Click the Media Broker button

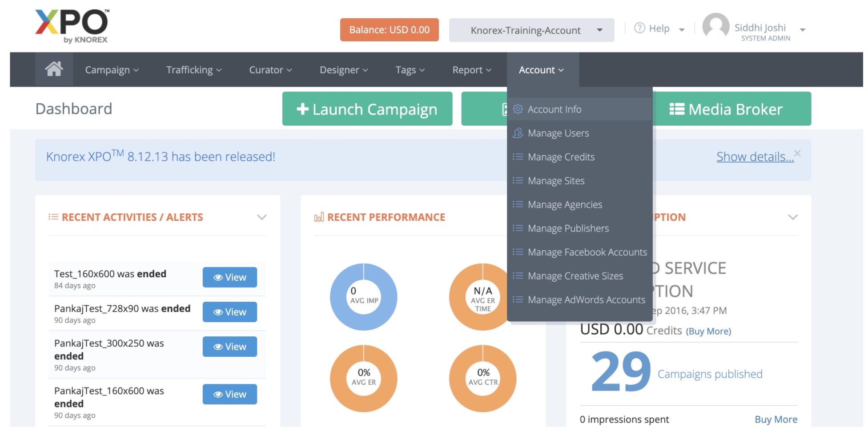(731, 109)
